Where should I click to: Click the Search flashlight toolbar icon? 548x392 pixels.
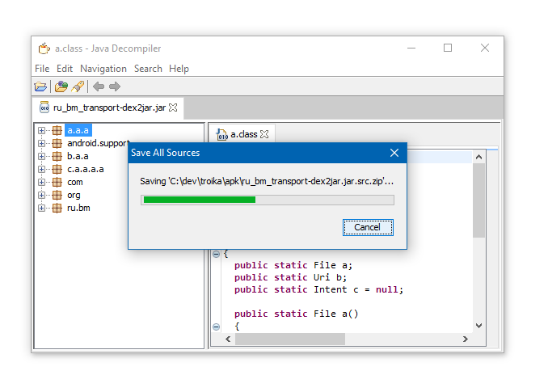(x=78, y=86)
